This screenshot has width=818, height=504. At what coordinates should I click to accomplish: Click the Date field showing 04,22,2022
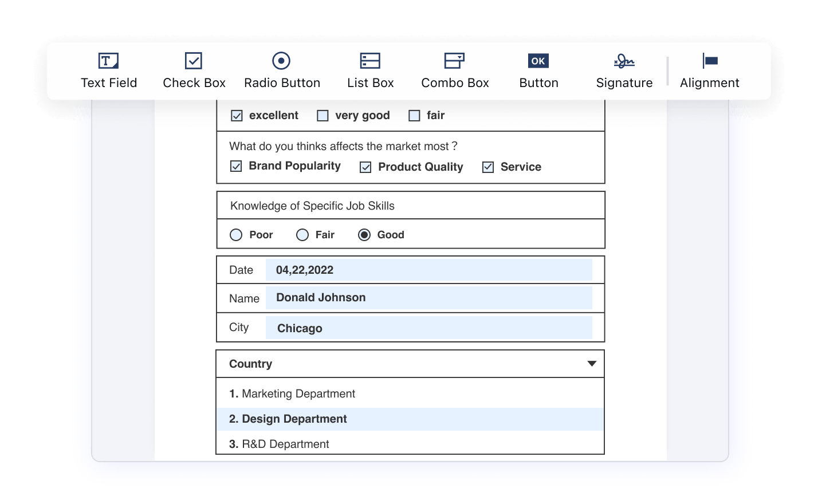coord(428,270)
